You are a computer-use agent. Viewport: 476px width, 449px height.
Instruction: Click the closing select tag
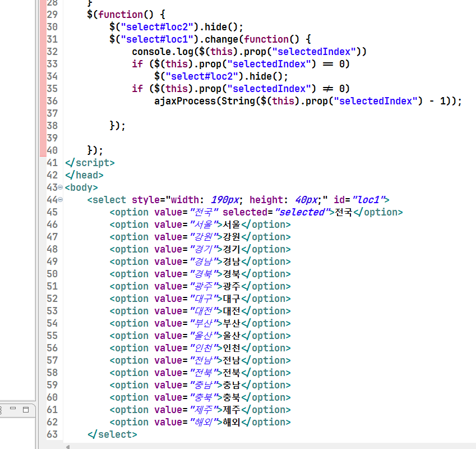pyautogui.click(x=112, y=434)
